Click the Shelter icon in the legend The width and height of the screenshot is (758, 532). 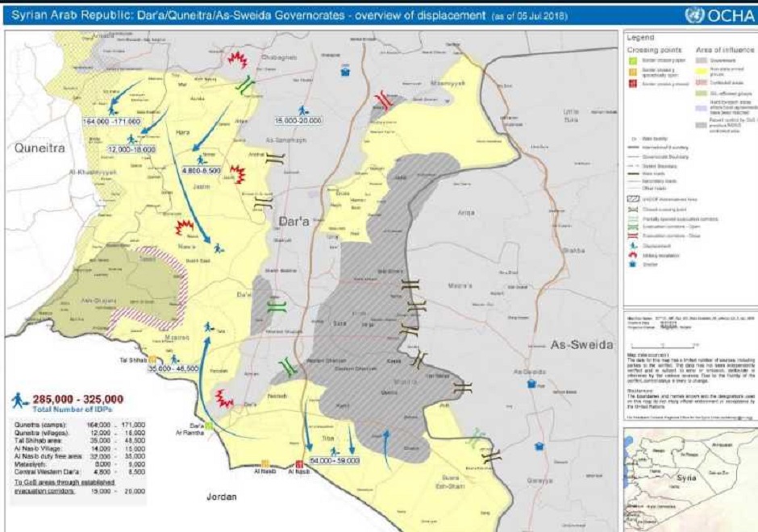coord(635,264)
